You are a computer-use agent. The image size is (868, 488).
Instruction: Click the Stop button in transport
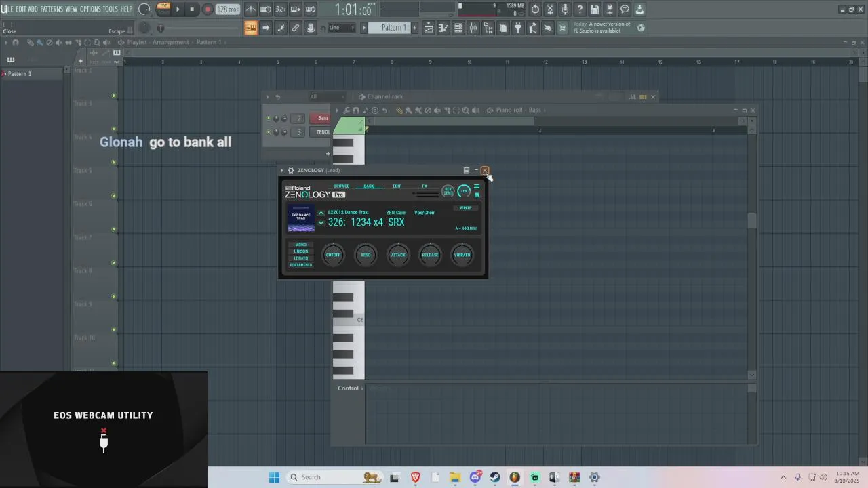(192, 9)
